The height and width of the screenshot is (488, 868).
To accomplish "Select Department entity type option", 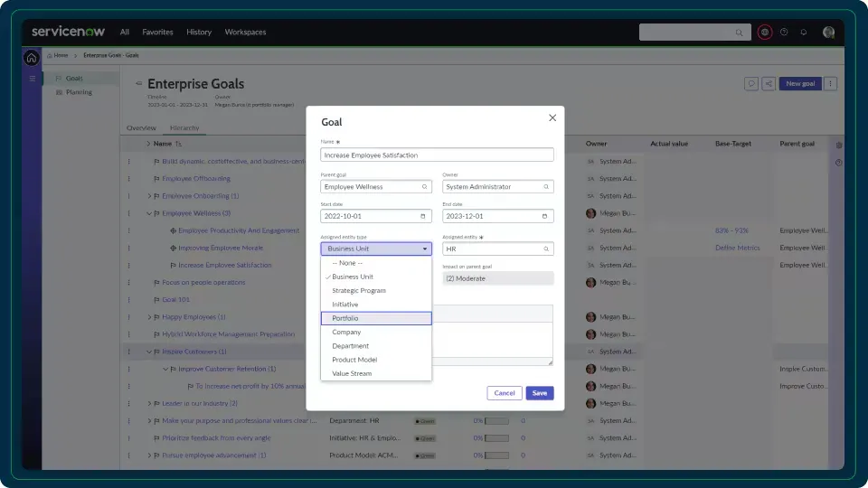I will (x=376, y=346).
